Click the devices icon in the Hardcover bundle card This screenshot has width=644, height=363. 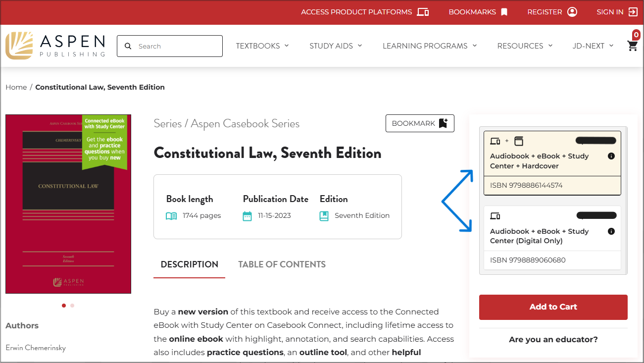click(x=495, y=141)
